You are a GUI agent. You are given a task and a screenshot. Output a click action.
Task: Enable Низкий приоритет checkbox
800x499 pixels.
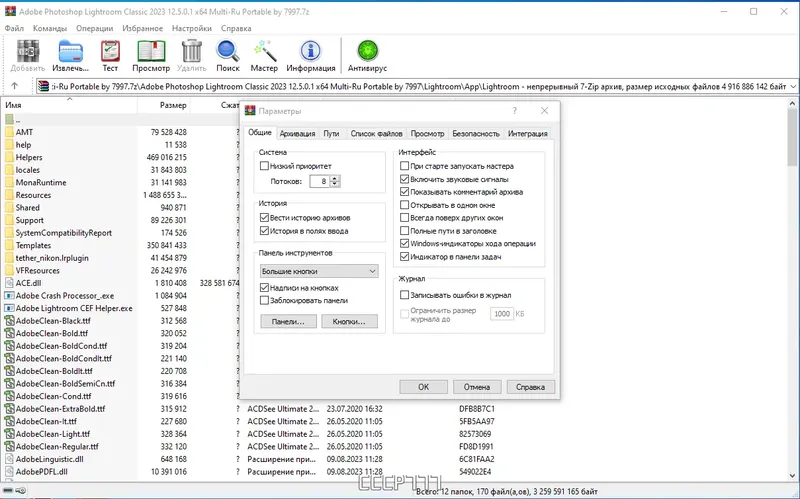pos(264,166)
